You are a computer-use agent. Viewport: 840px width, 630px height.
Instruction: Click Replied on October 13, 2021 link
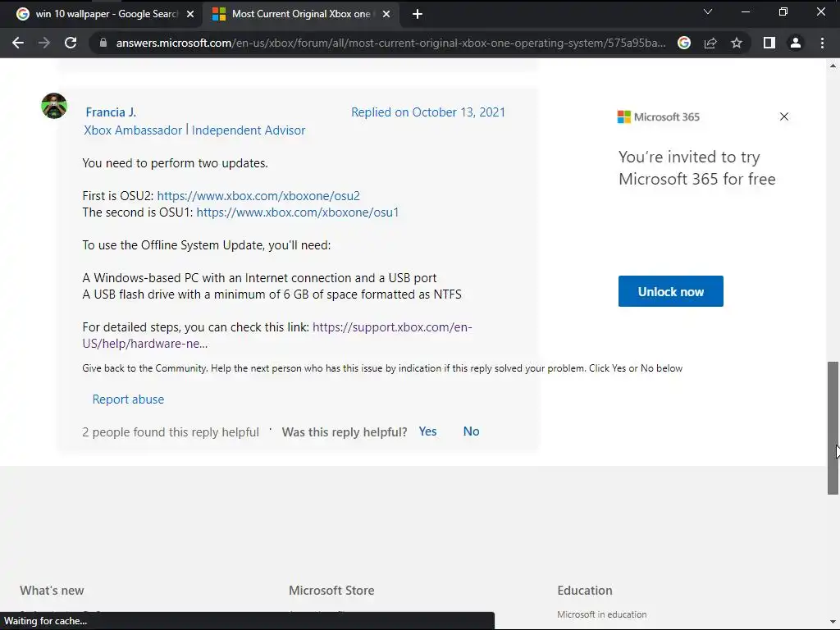pyautogui.click(x=428, y=112)
